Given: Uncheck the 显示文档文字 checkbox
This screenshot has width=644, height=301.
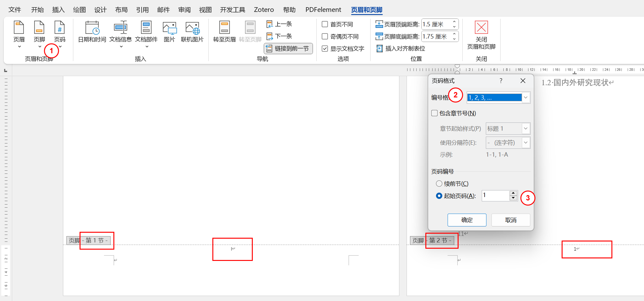Looking at the screenshot, I should point(325,49).
